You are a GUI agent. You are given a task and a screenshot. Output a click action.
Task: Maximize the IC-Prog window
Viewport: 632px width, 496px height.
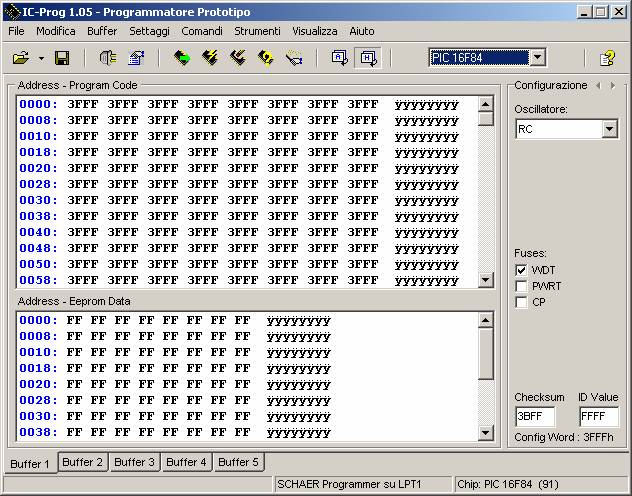(x=601, y=12)
